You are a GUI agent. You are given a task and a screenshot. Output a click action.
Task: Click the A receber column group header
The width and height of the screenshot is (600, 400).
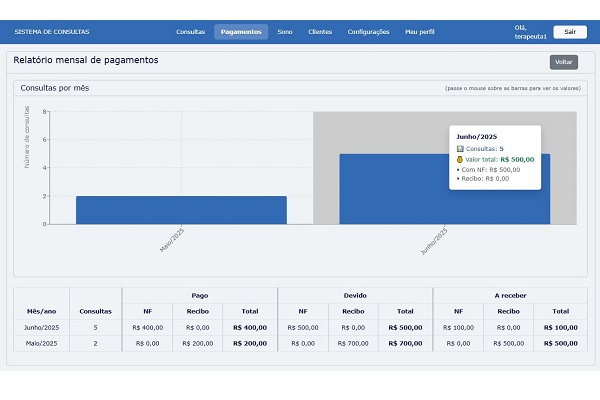[510, 295]
